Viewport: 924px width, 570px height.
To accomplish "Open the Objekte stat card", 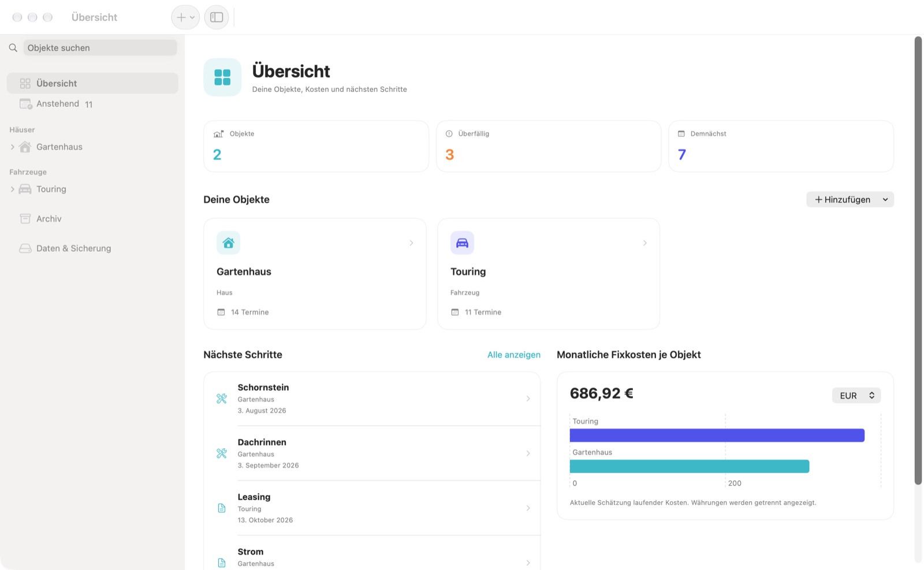I will point(316,146).
